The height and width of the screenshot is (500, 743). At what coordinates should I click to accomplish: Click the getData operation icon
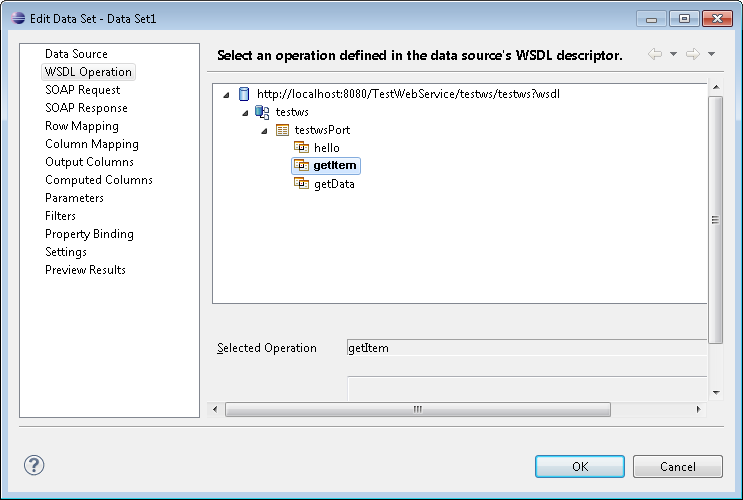pos(301,184)
